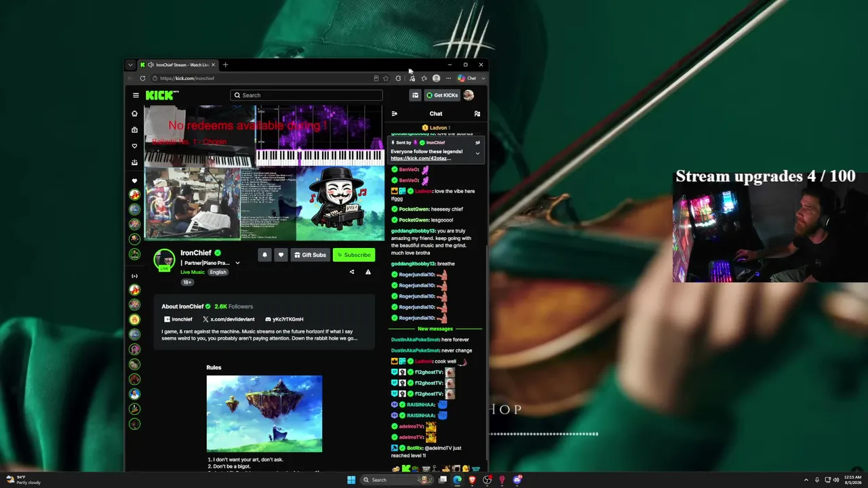Select the IronChief Stream browser tab
This screenshot has height=488, width=868.
(178, 65)
